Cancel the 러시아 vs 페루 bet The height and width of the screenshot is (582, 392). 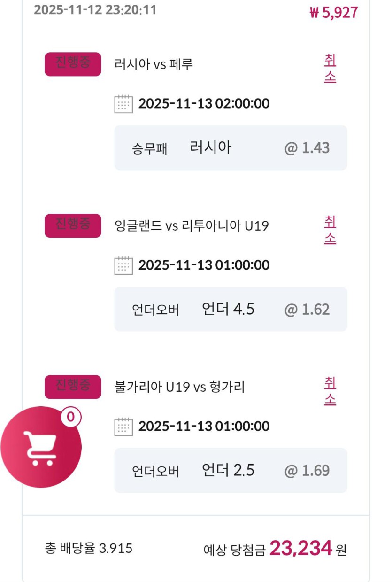pyautogui.click(x=330, y=69)
